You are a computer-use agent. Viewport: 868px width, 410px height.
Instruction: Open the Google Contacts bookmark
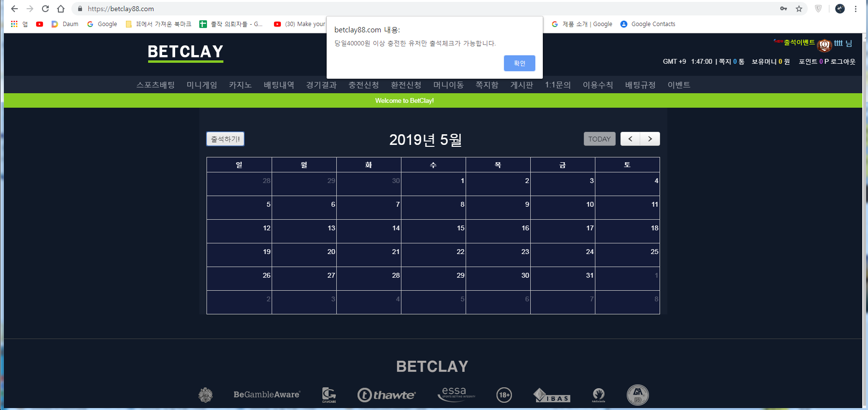[x=648, y=24]
